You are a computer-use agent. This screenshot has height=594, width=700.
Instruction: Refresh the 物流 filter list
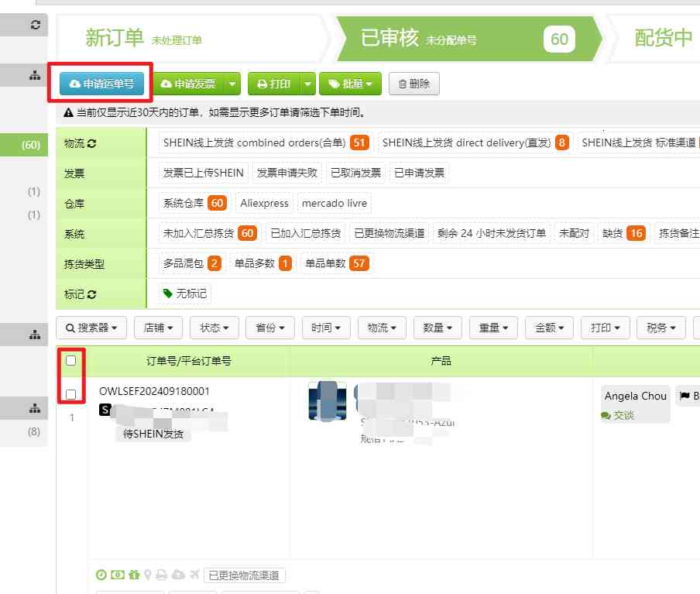[x=91, y=143]
